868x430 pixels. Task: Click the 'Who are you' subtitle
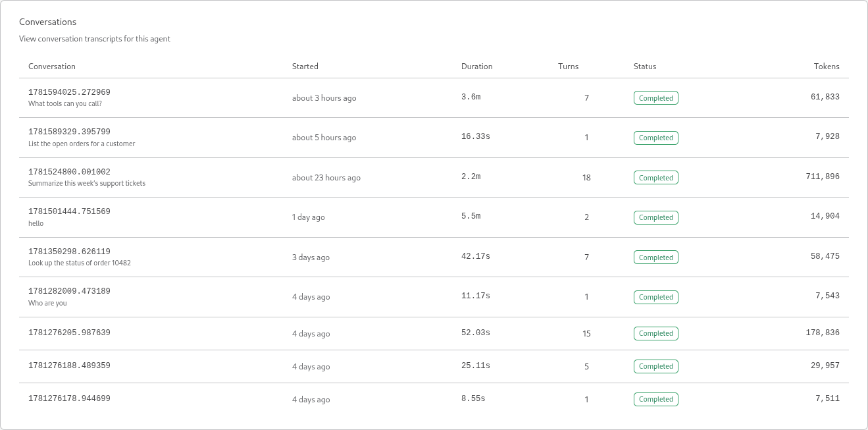click(x=47, y=303)
